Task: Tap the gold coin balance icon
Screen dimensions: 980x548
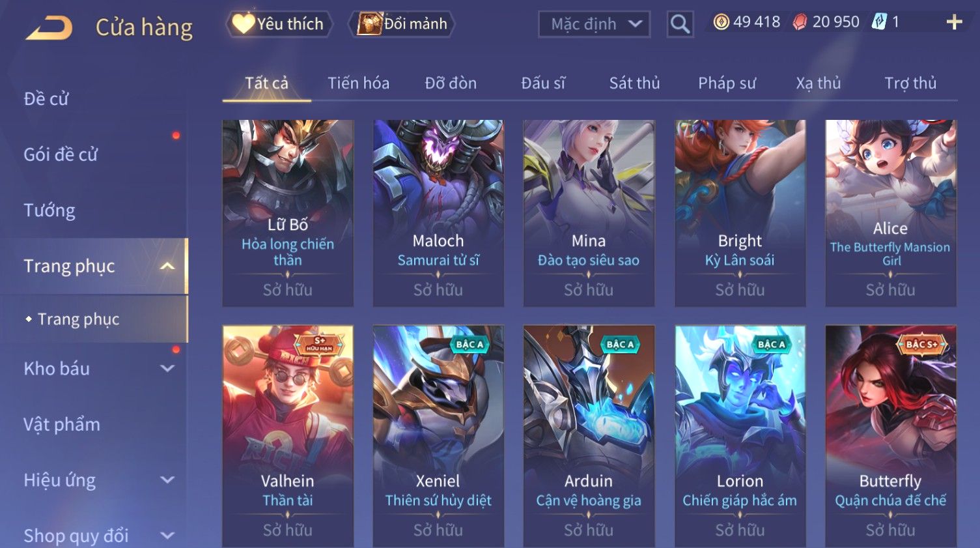Action: (721, 22)
